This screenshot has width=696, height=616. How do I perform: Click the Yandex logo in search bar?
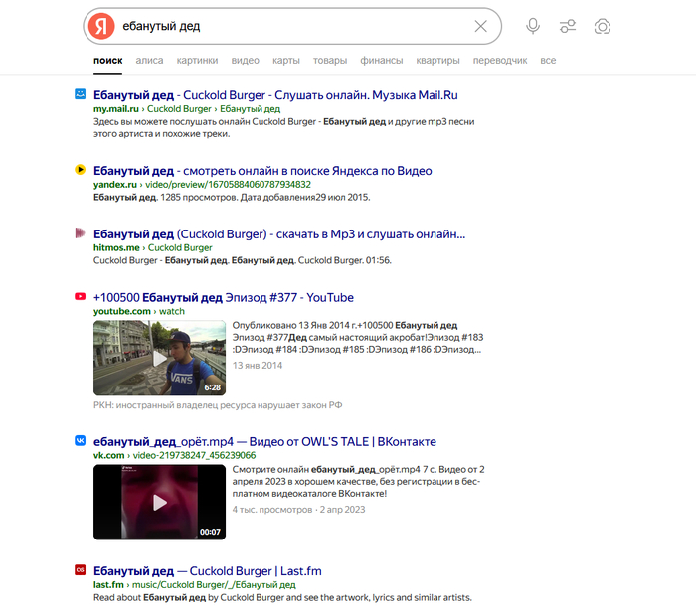[x=100, y=27]
